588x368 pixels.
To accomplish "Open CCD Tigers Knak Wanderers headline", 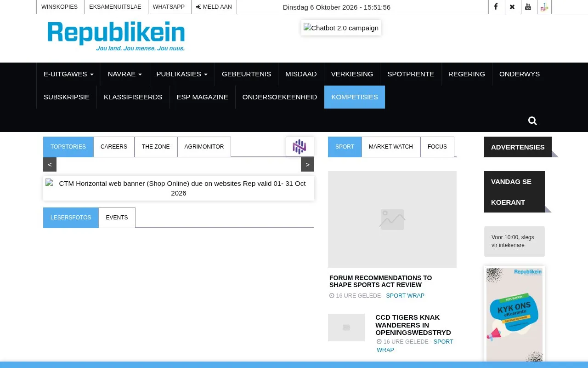I will 413,325.
